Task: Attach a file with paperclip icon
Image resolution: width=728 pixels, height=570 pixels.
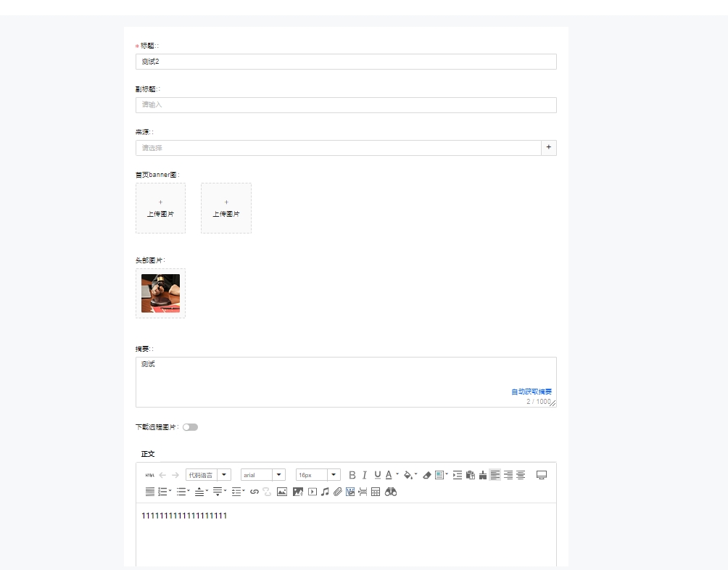Action: click(338, 492)
